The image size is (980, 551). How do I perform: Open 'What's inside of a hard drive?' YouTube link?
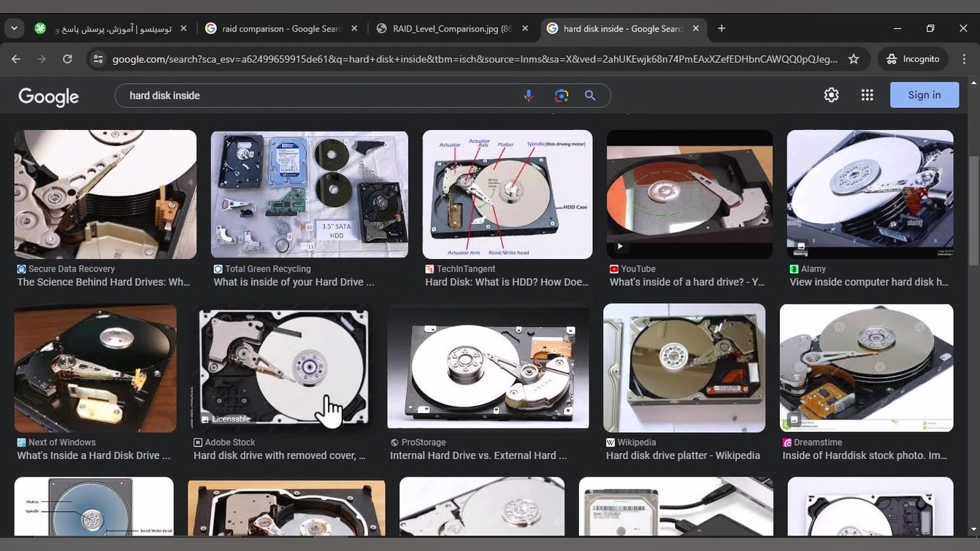tap(687, 282)
